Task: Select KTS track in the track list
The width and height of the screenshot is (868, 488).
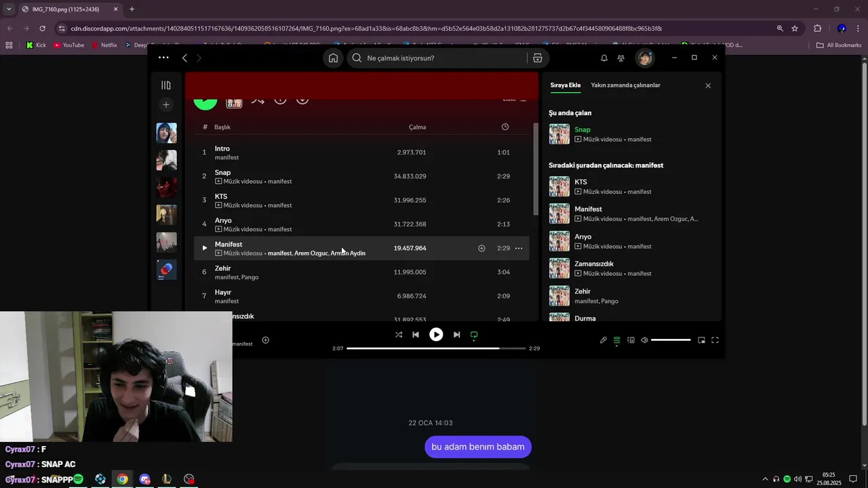Action: (x=361, y=200)
